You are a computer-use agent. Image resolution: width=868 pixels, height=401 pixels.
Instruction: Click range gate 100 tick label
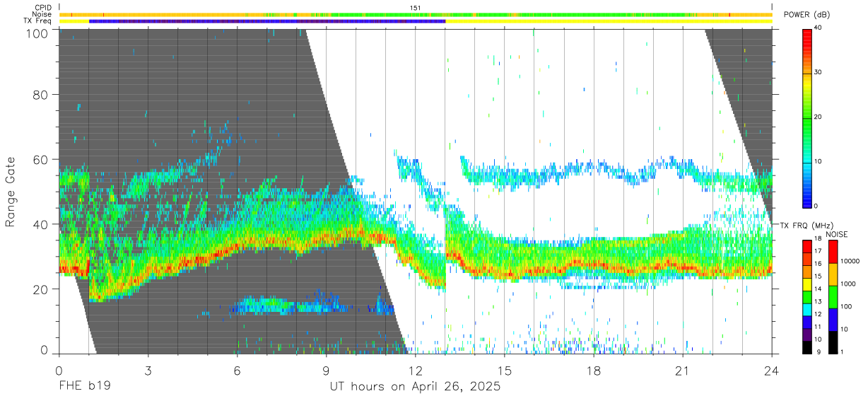click(37, 33)
